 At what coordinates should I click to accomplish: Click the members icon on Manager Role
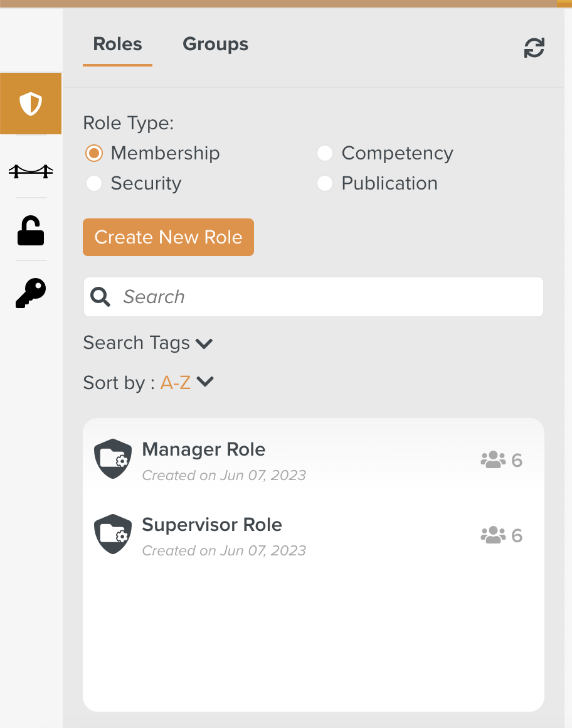[x=493, y=460]
